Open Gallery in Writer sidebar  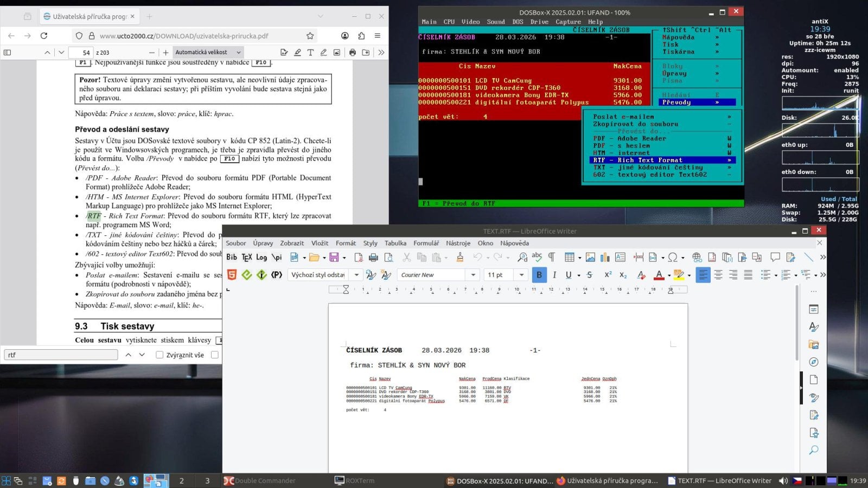[813, 344]
